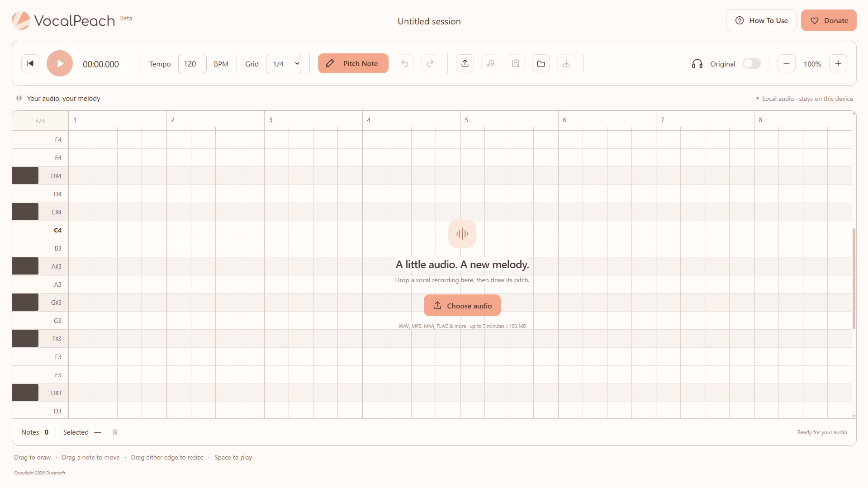This screenshot has height=488, width=868.
Task: Click the C#4 black piano key
Action: click(x=25, y=212)
